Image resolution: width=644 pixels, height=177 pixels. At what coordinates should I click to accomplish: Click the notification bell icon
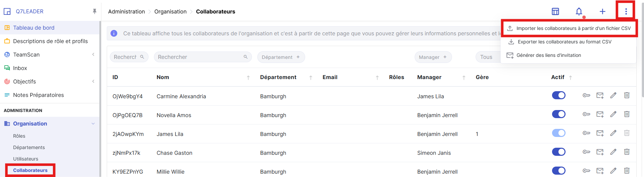pos(579,12)
